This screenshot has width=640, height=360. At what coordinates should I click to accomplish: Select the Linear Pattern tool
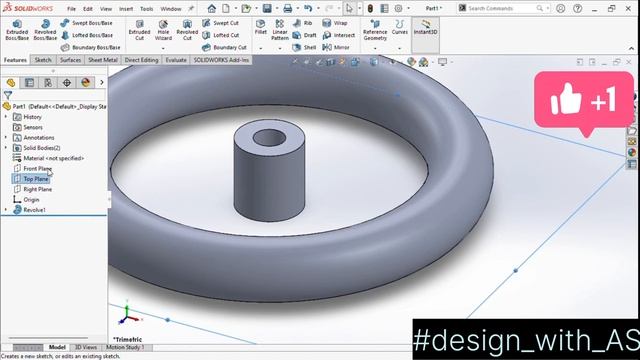click(x=280, y=30)
